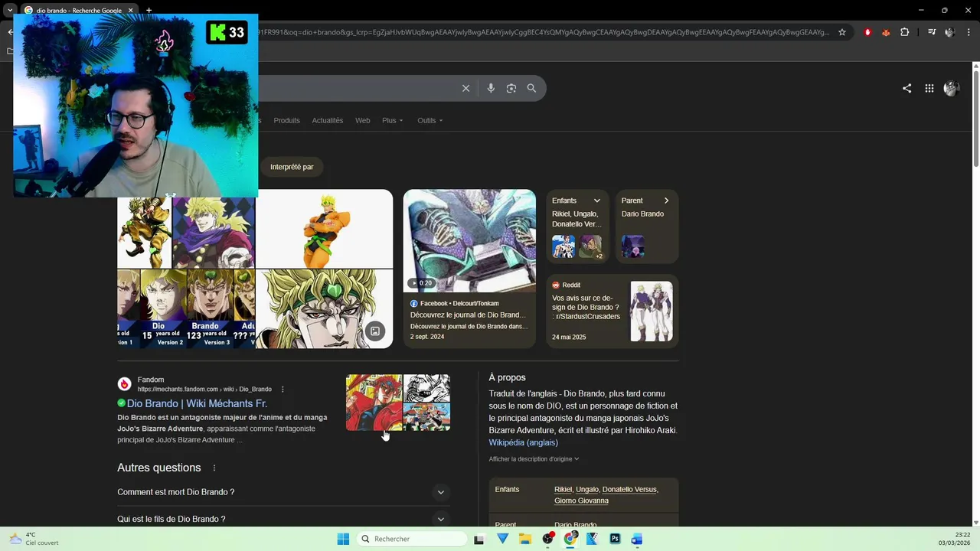The height and width of the screenshot is (551, 980).
Task: Click the magnifier search submit icon
Action: (x=531, y=88)
